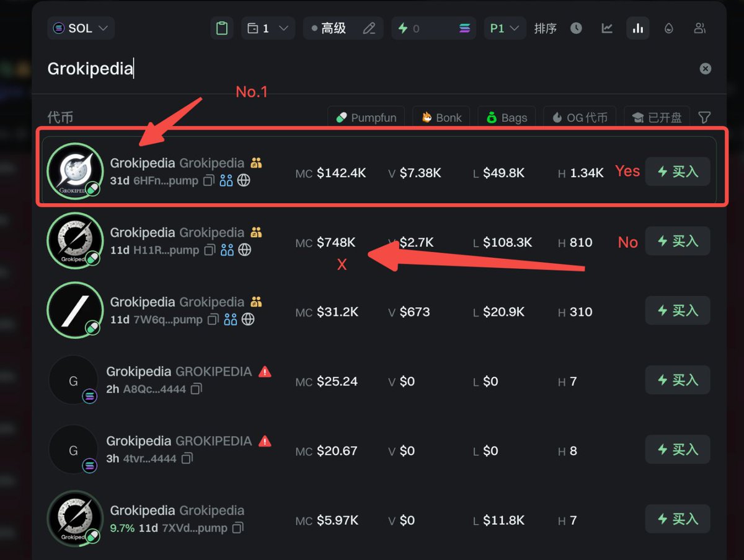Click the 代币 section label
The image size is (744, 560).
point(61,117)
